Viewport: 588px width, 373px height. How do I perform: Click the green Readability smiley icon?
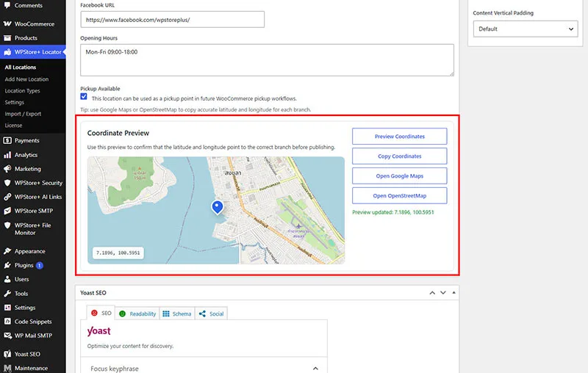point(122,314)
